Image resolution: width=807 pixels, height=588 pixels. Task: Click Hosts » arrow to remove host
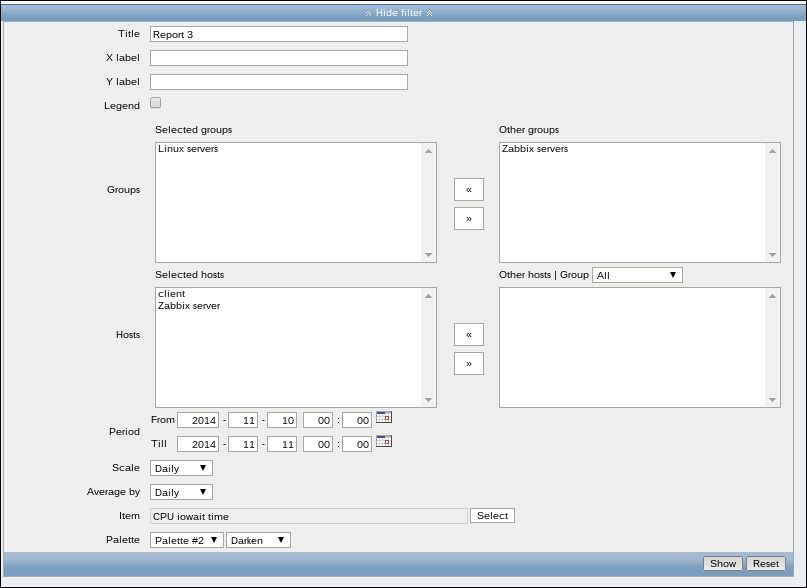(468, 363)
